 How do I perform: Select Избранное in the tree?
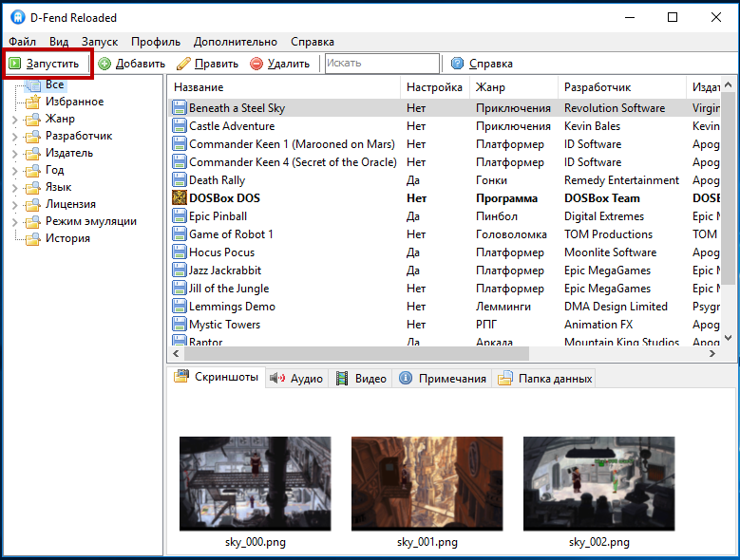point(74,102)
